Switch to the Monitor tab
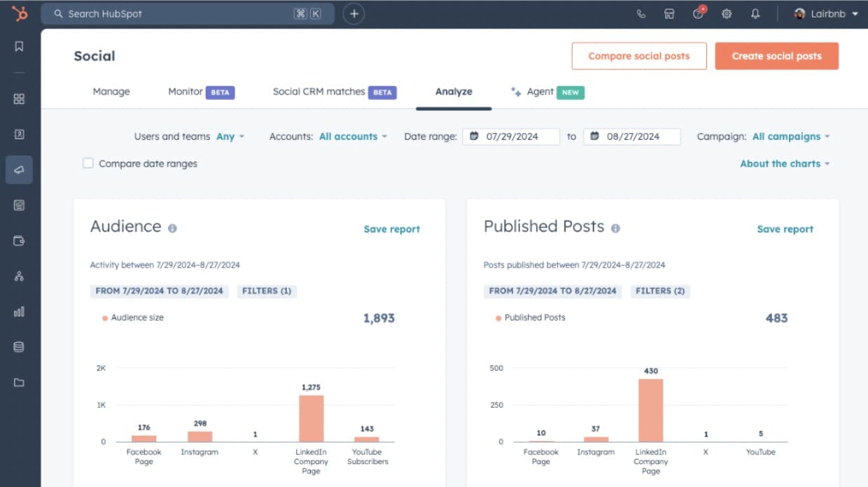Screen dimensions: 868x487 point(183,92)
